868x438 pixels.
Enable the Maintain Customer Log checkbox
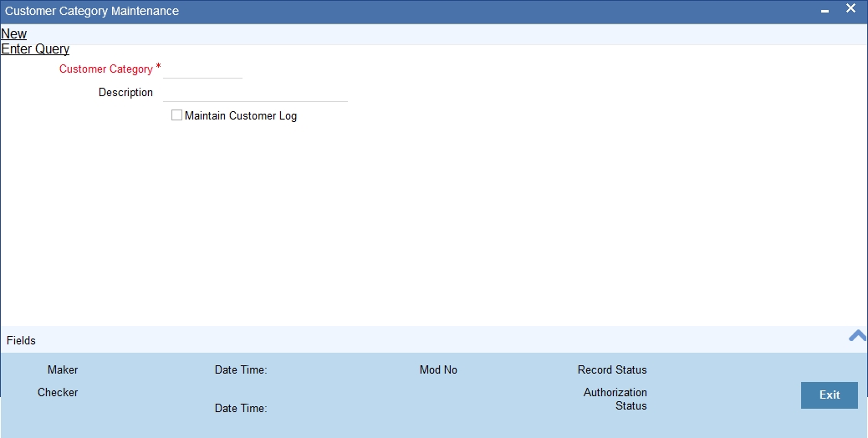pos(176,115)
